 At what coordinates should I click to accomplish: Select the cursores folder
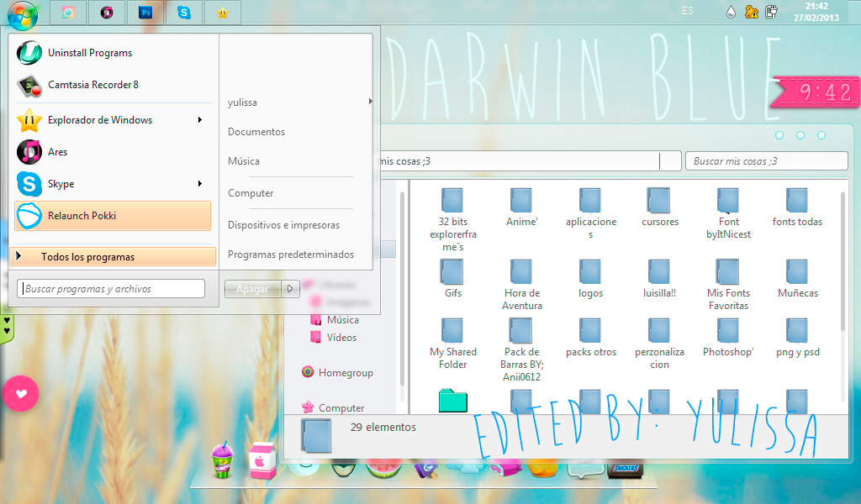click(659, 207)
